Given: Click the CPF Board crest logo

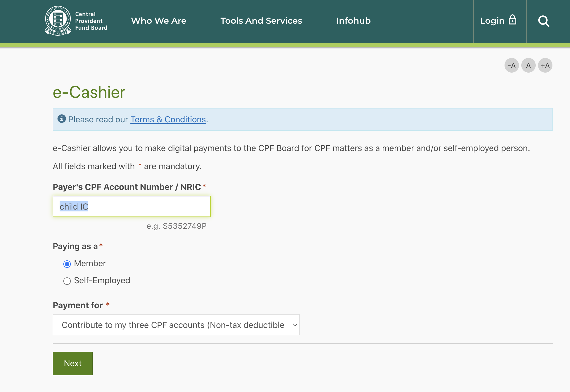Looking at the screenshot, I should tap(58, 20).
